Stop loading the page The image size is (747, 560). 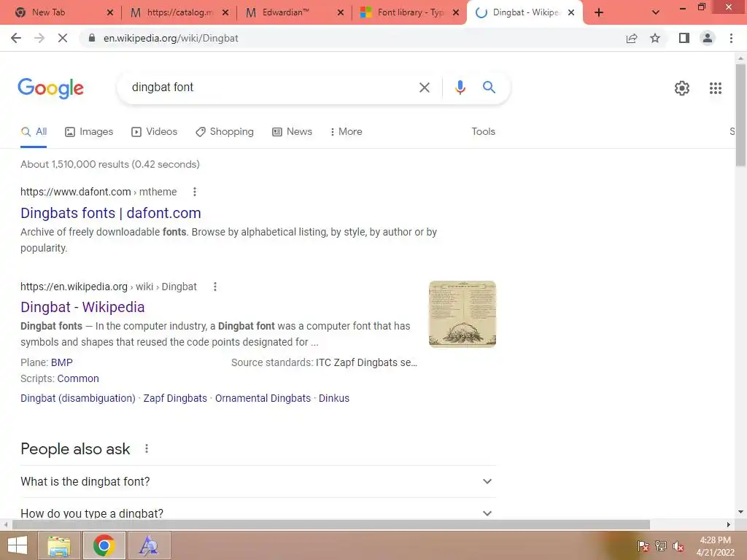63,38
